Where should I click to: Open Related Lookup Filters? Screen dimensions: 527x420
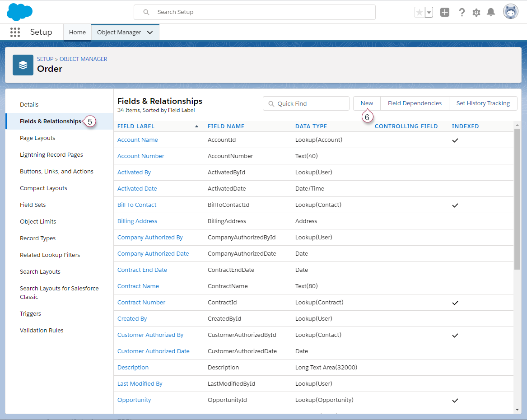click(x=50, y=255)
